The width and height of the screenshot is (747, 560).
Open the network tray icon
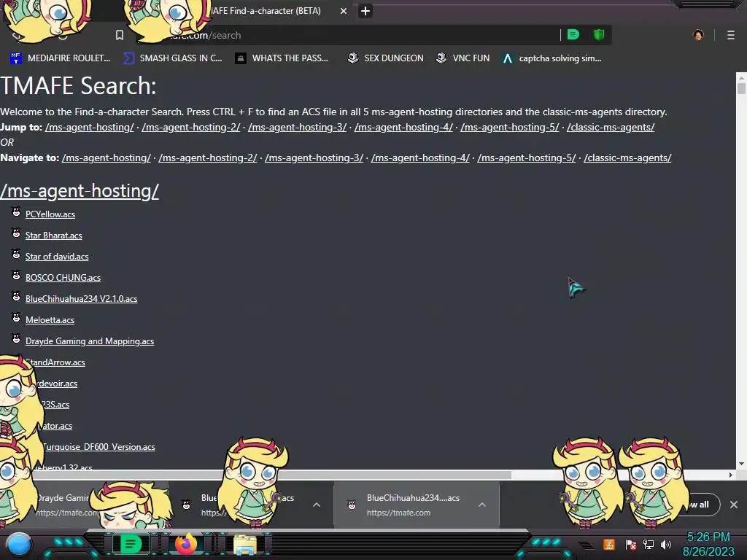[x=649, y=544]
